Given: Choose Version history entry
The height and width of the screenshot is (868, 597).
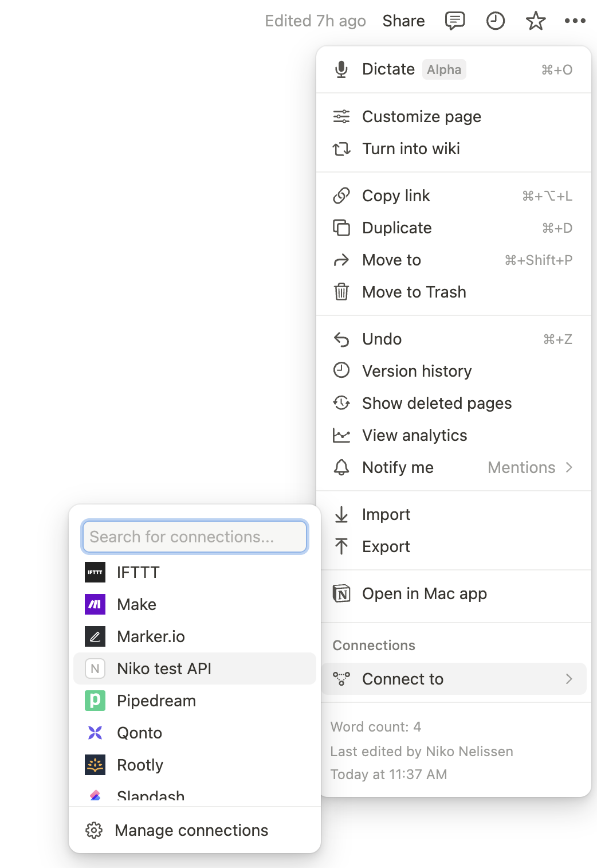Looking at the screenshot, I should 454,371.
